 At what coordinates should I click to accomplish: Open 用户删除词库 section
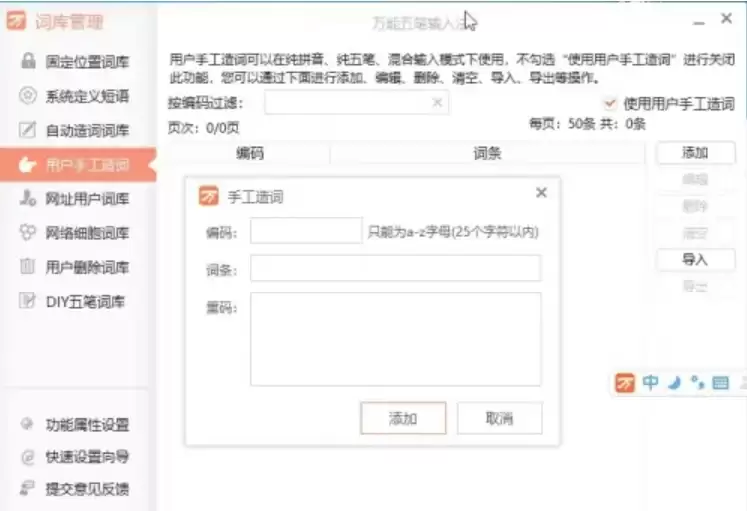[x=78, y=267]
